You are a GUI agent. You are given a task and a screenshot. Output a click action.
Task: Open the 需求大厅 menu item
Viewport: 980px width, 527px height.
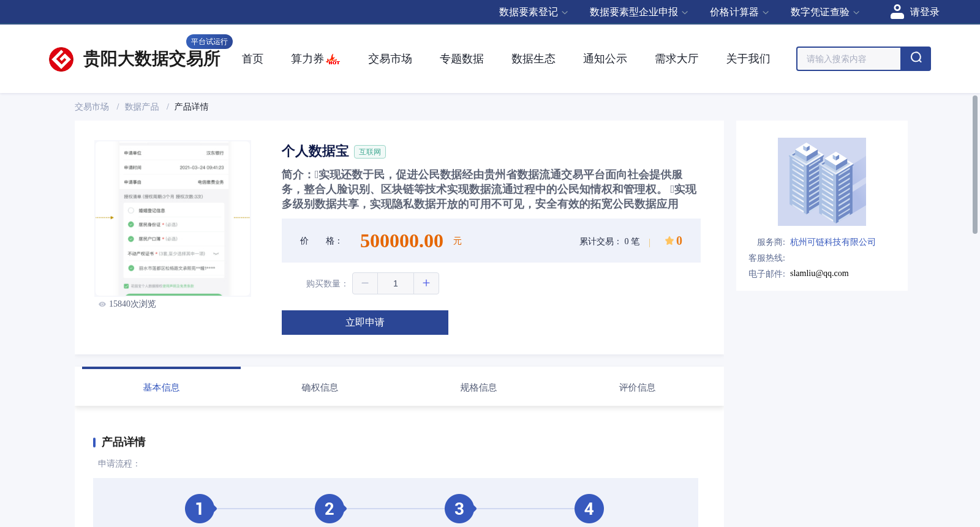pos(676,59)
